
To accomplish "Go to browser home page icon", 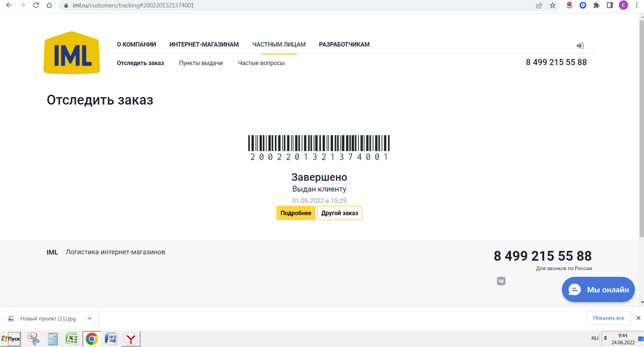I will click(49, 5).
